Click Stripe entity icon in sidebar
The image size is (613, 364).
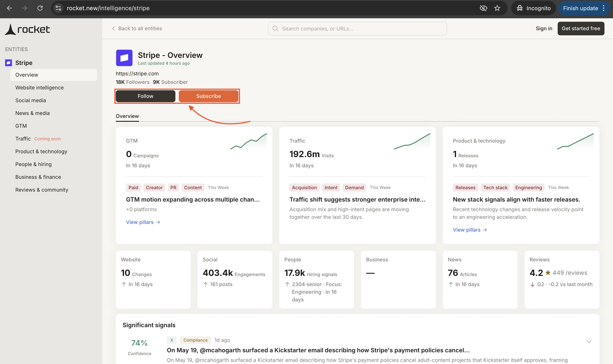(x=8, y=63)
